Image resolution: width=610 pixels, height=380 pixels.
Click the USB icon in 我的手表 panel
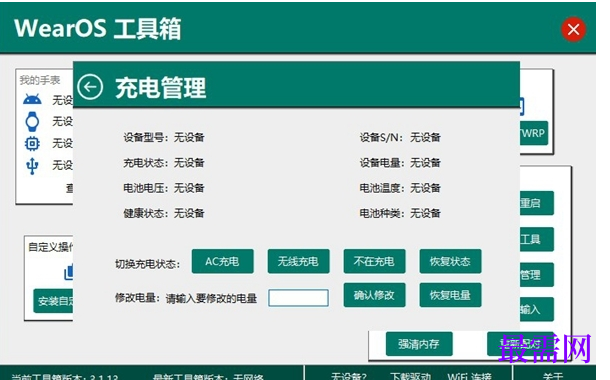(x=32, y=166)
